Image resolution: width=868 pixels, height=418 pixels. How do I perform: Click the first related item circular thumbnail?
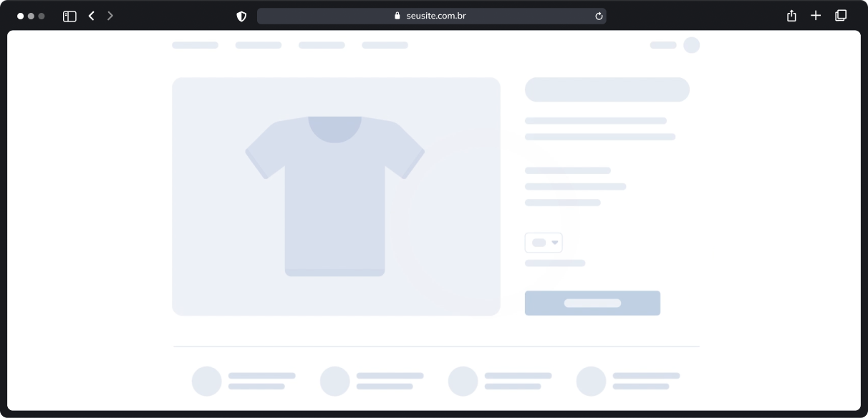coord(206,381)
